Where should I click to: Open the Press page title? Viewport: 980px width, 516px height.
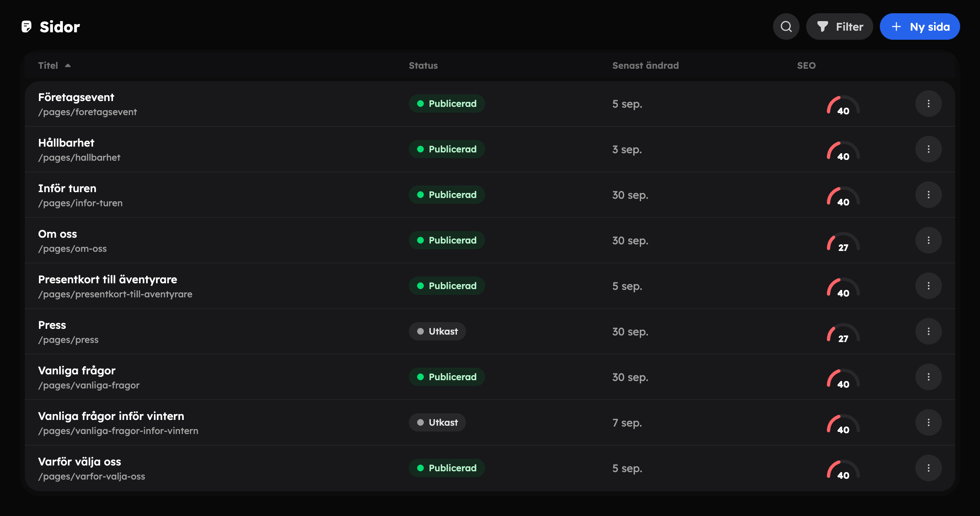pyautogui.click(x=52, y=325)
